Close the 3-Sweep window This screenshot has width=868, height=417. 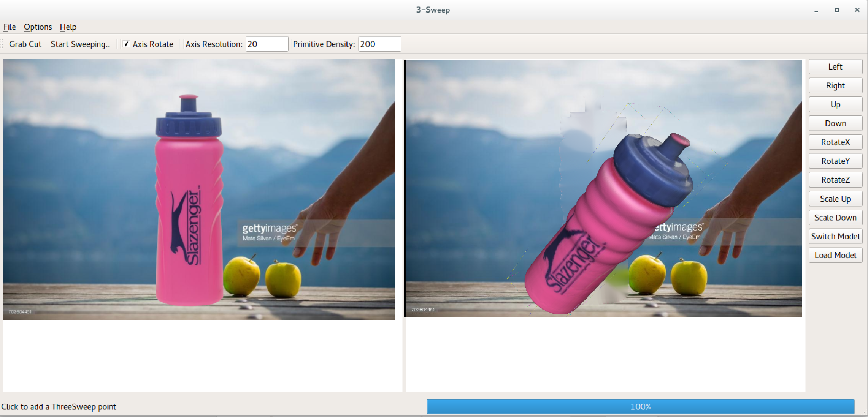click(857, 10)
